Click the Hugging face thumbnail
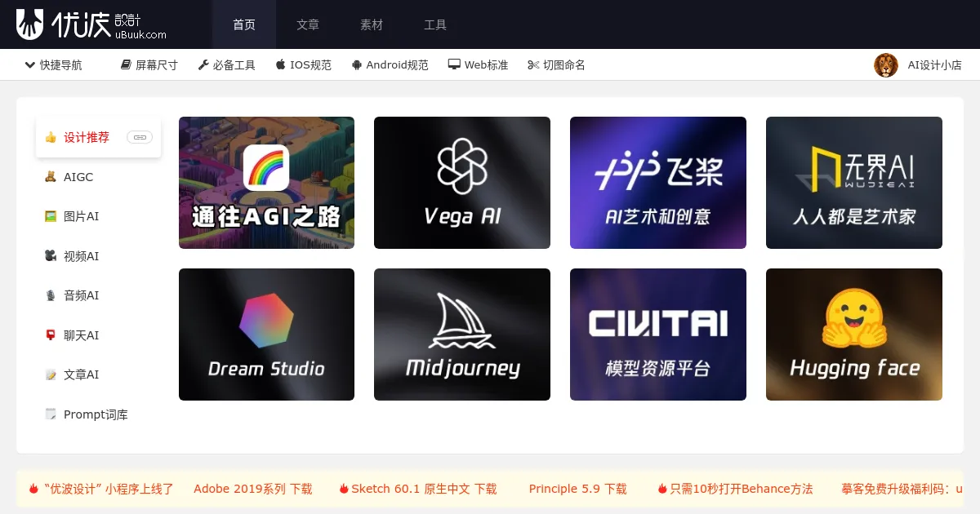The image size is (980, 514). [853, 335]
